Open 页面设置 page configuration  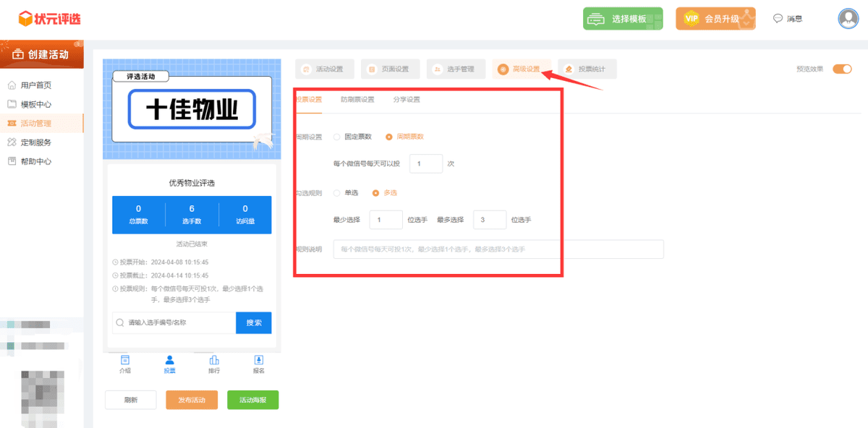pyautogui.click(x=391, y=69)
